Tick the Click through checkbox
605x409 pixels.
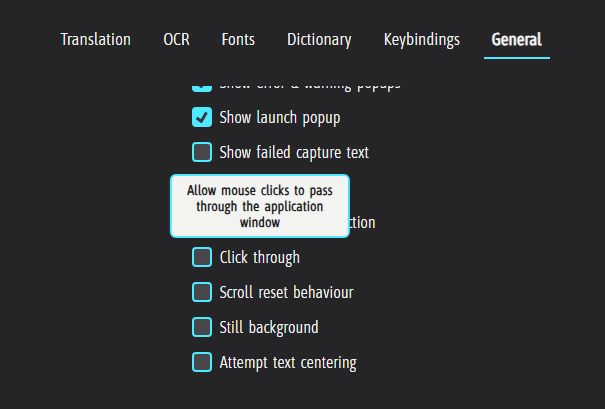pyautogui.click(x=202, y=257)
